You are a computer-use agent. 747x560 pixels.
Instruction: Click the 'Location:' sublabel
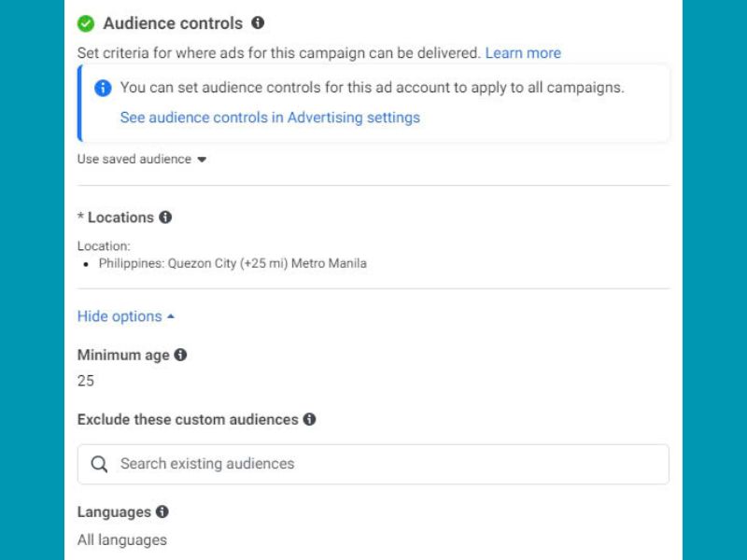(104, 246)
